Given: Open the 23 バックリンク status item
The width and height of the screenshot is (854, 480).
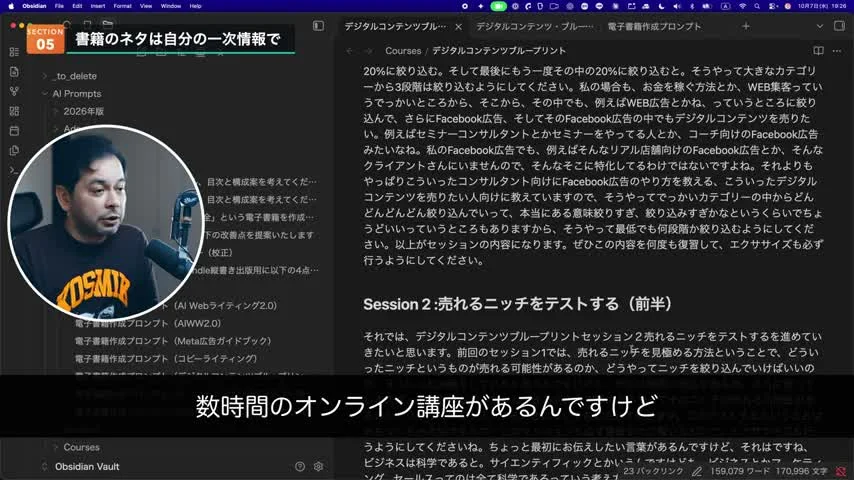Looking at the screenshot, I should pos(653,471).
